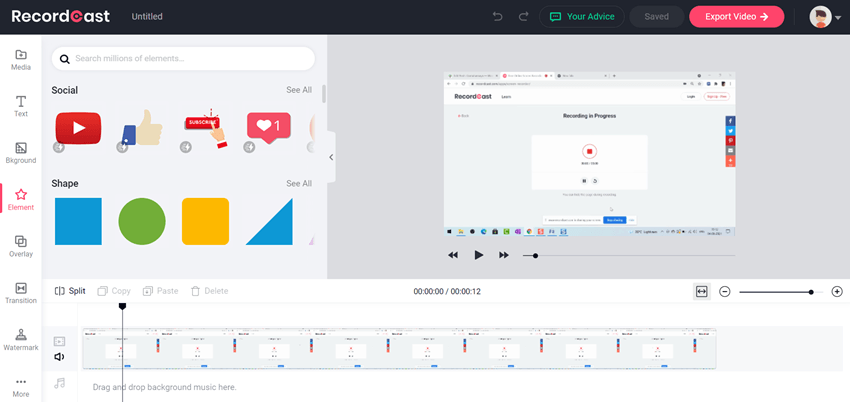See all Shape elements
This screenshot has height=402, width=850.
(299, 184)
